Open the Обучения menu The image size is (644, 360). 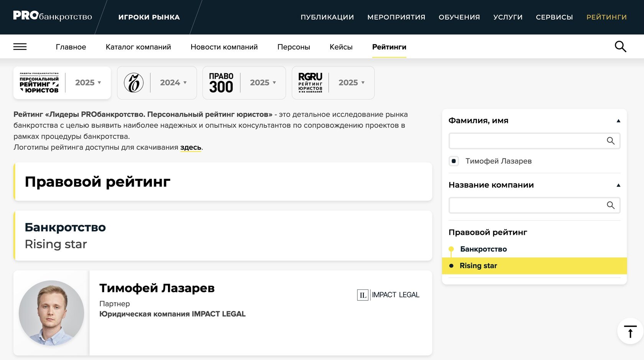point(459,17)
